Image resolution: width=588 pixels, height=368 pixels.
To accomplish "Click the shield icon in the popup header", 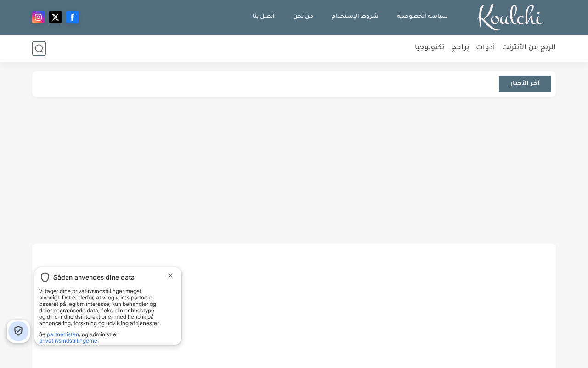I will [x=45, y=277].
